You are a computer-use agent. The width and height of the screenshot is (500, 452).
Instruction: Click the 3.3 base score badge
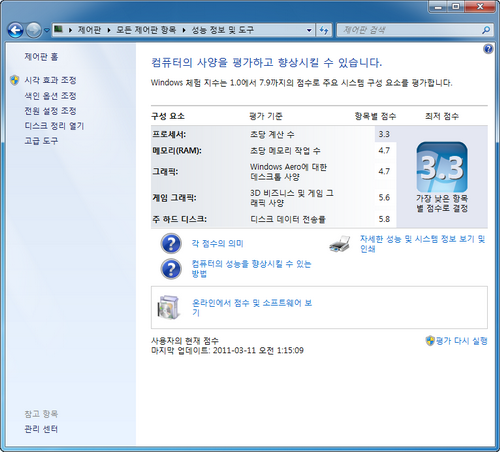pos(442,167)
